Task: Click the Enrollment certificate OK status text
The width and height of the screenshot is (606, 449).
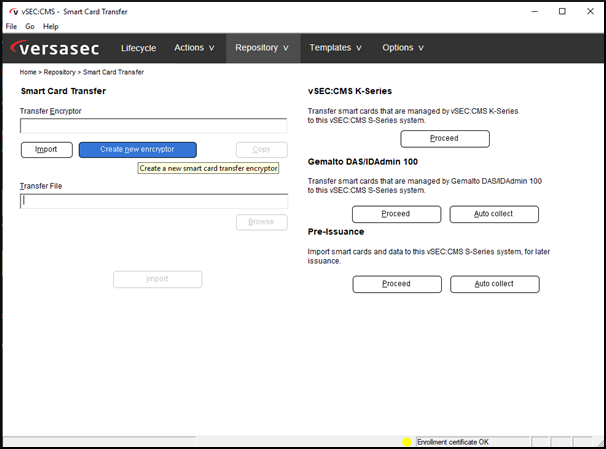Action: [x=453, y=442]
